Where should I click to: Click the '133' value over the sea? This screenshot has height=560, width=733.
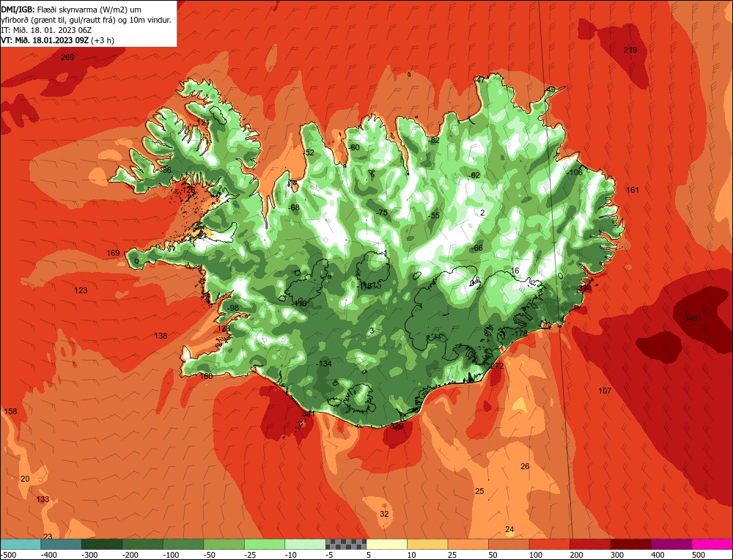coord(43,499)
